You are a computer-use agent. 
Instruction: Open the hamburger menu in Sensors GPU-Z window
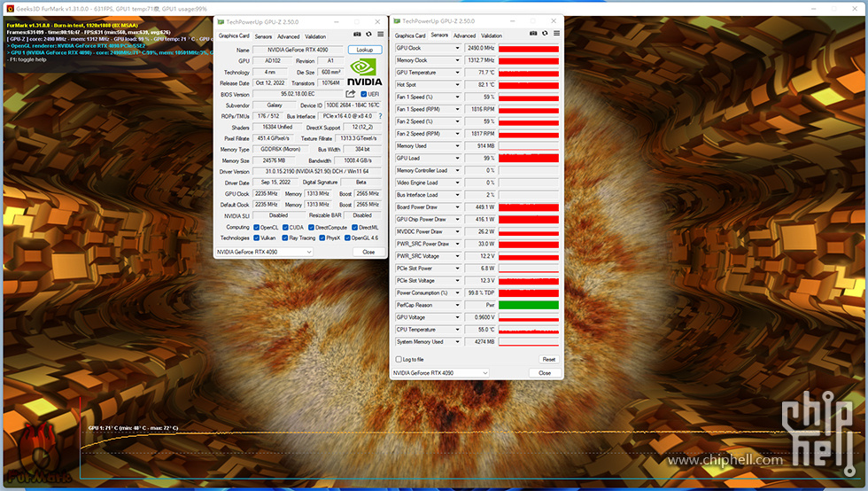pyautogui.click(x=556, y=34)
